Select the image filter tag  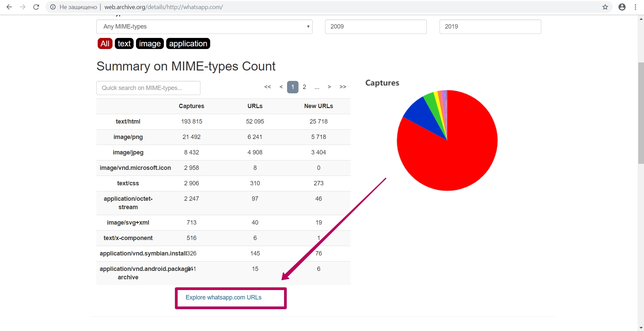point(150,44)
